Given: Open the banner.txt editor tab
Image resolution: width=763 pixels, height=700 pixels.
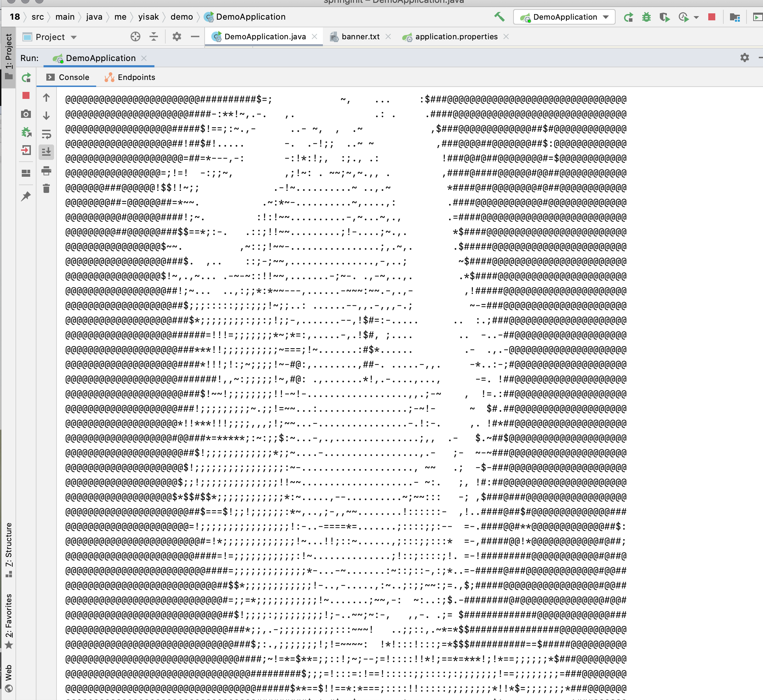Looking at the screenshot, I should click(360, 37).
